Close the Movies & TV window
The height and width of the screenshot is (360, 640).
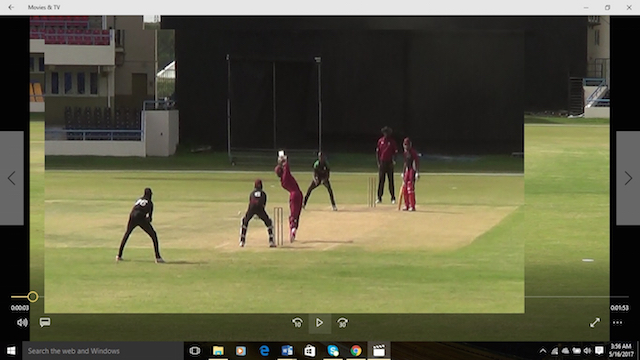point(629,7)
